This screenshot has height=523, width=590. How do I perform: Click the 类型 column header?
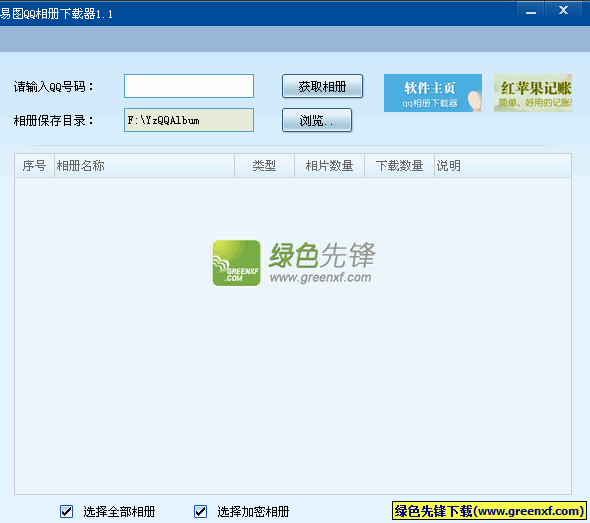point(265,166)
